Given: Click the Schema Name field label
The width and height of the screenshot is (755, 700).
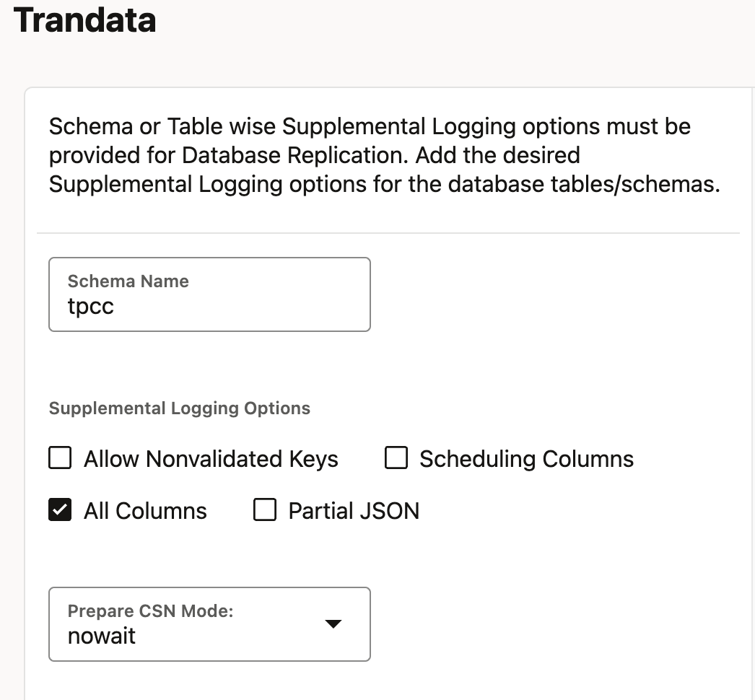Looking at the screenshot, I should (128, 281).
